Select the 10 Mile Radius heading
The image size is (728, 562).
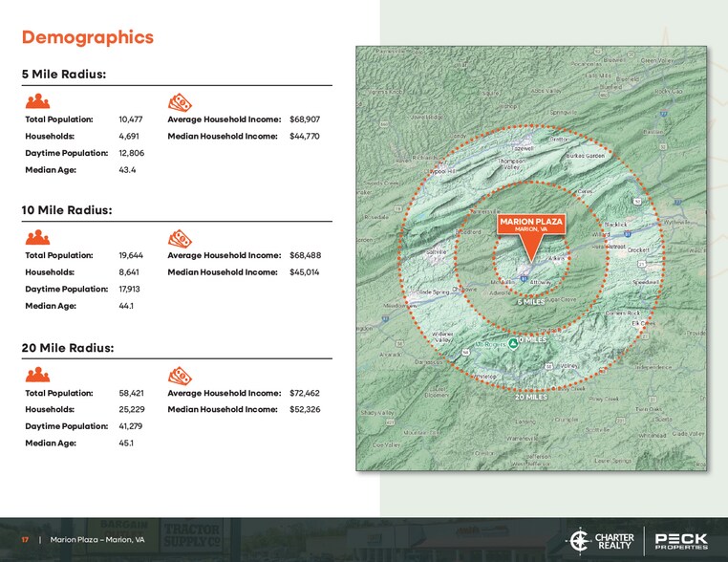(66, 210)
